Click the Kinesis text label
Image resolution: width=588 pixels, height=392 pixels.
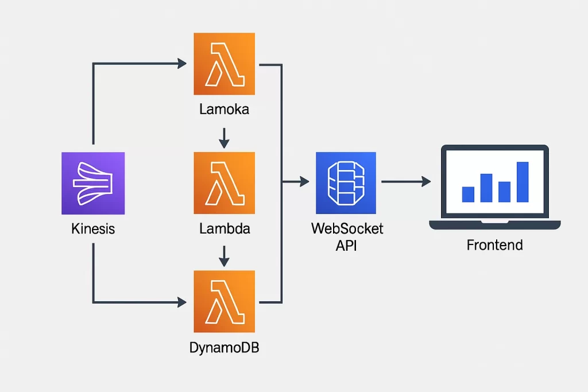click(93, 229)
